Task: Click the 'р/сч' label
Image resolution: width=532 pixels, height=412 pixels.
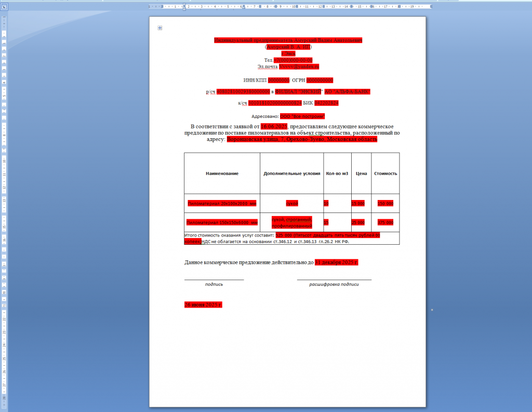Action: click(210, 91)
